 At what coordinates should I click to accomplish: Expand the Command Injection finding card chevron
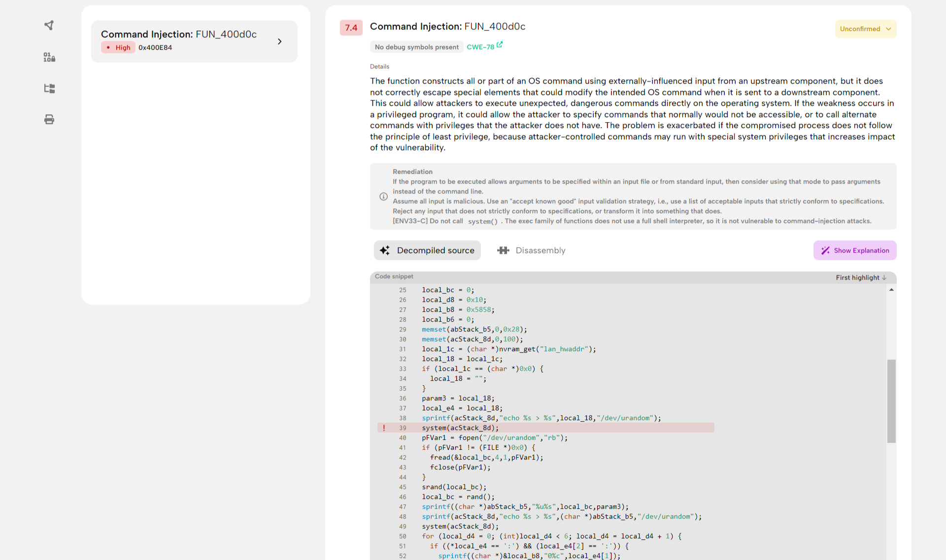[280, 41]
